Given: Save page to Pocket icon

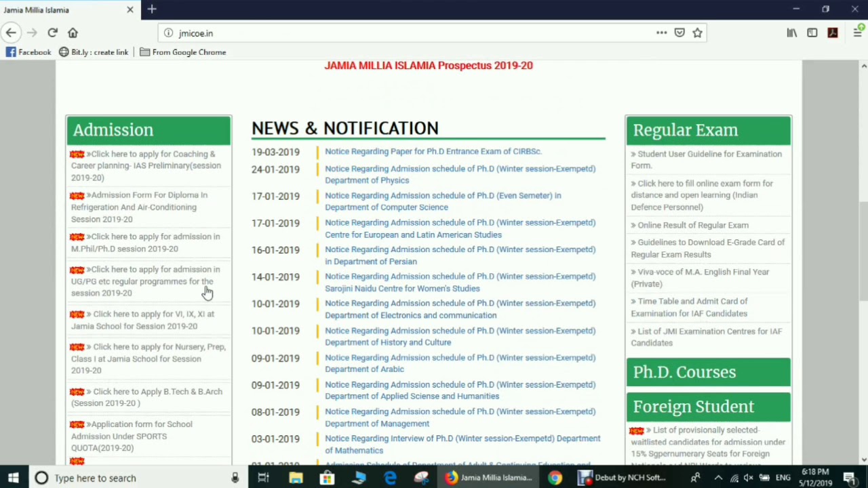Looking at the screenshot, I should point(679,33).
